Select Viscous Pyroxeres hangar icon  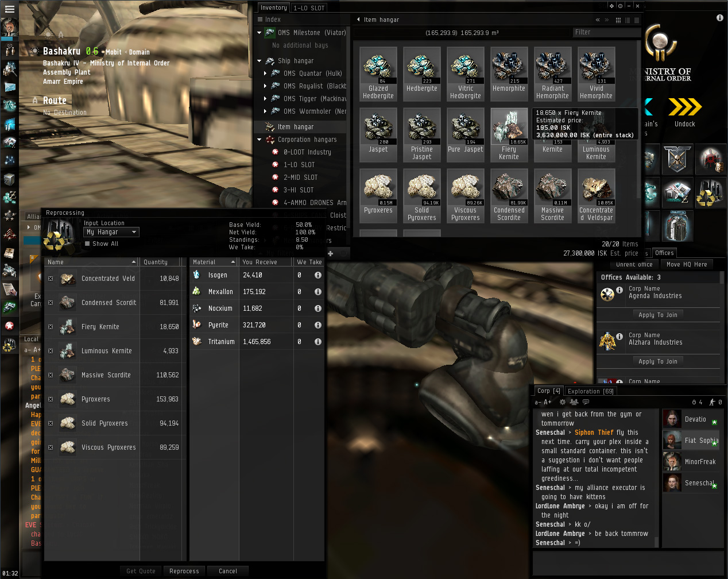466,188
